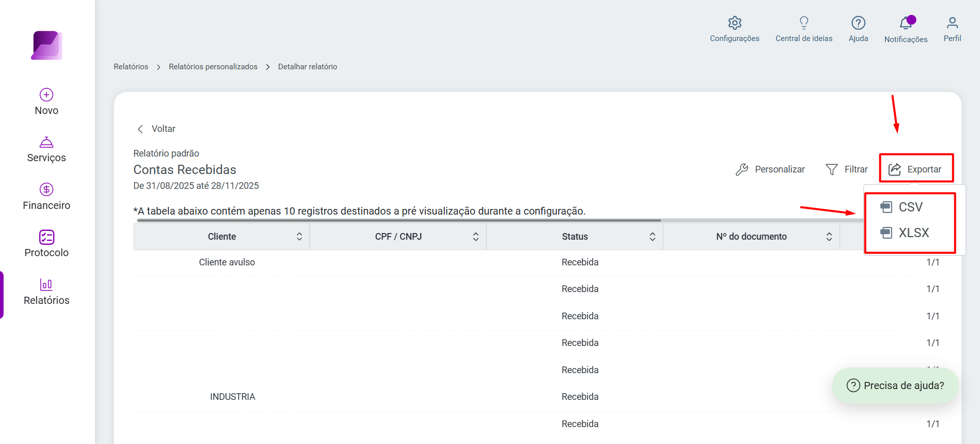The height and width of the screenshot is (444, 980).
Task: Click the Exportar share icon
Action: (895, 169)
